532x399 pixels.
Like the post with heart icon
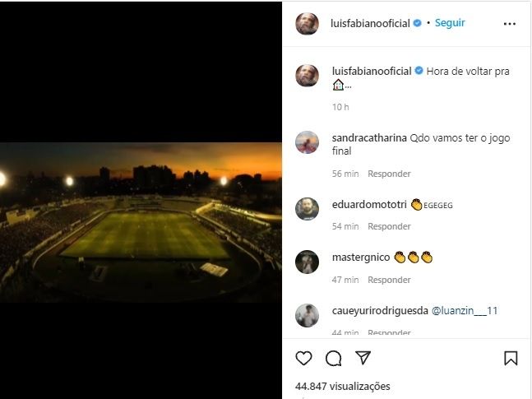pos(304,359)
